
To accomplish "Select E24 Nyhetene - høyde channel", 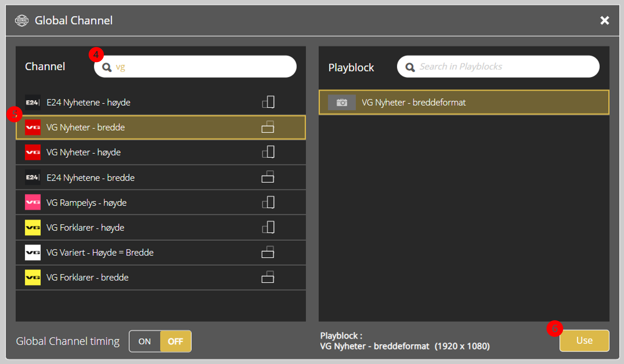I will 161,102.
